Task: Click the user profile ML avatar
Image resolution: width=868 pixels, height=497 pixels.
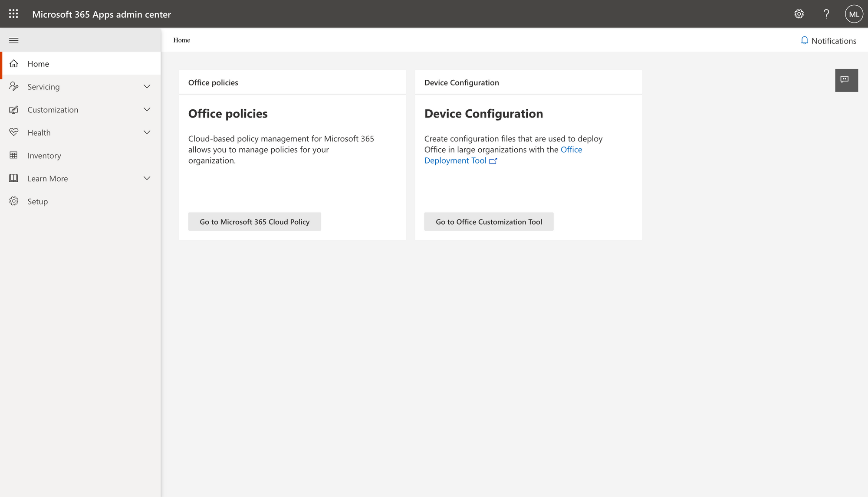Action: 853,14
